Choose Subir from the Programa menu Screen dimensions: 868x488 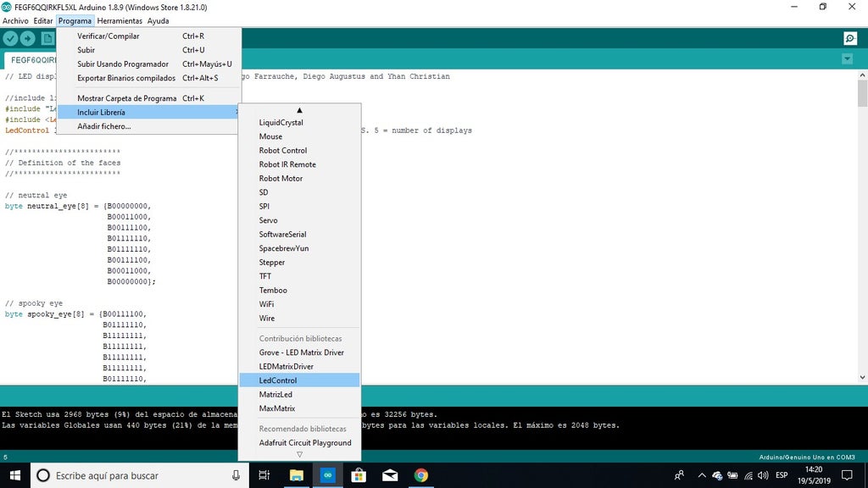[149, 50]
